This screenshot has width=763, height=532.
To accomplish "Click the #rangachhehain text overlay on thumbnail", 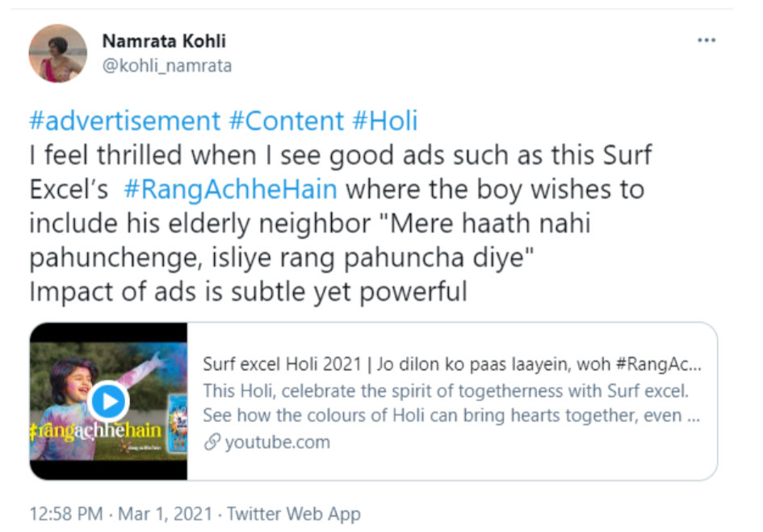I will (95, 429).
